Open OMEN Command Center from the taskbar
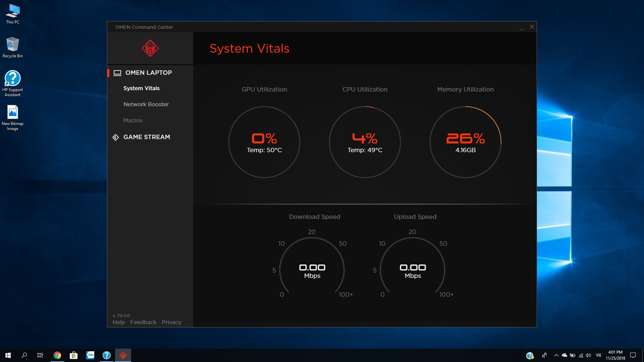644x362 pixels. point(123,355)
